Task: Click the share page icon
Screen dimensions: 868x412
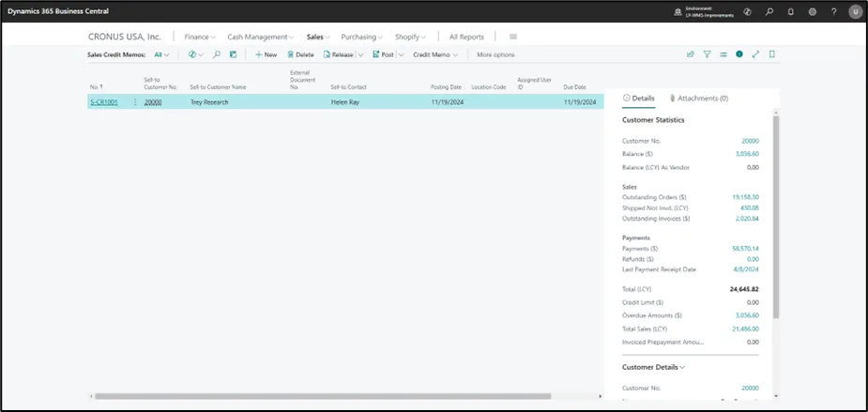Action: pos(691,54)
